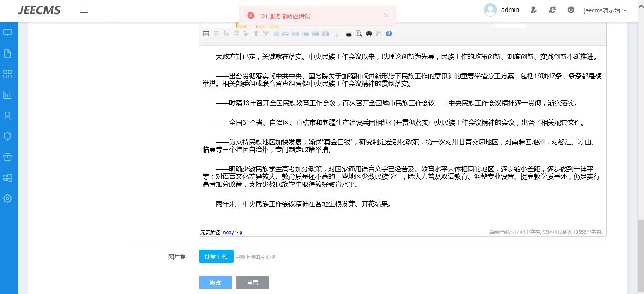Open the browser 'e' icon in header
This screenshot has height=294, width=644.
coord(552,10)
